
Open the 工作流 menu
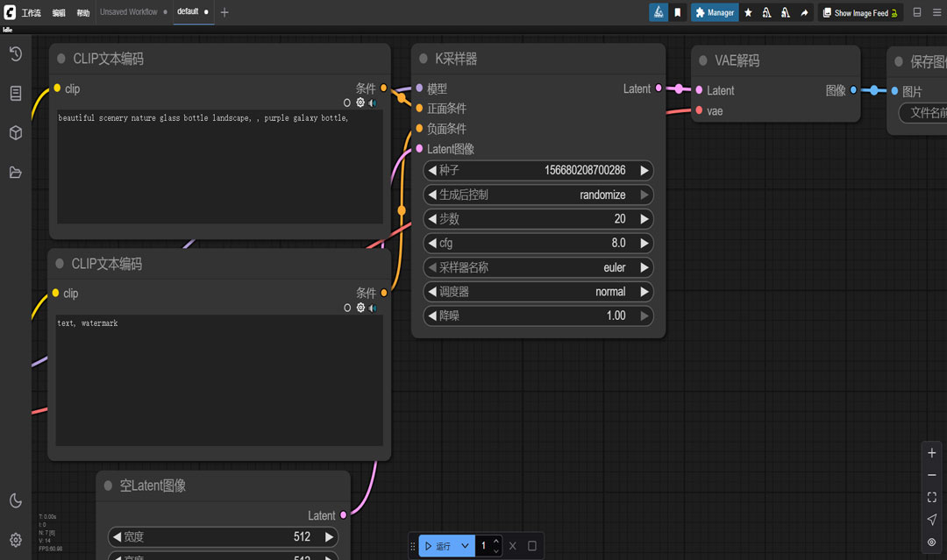[x=31, y=13]
